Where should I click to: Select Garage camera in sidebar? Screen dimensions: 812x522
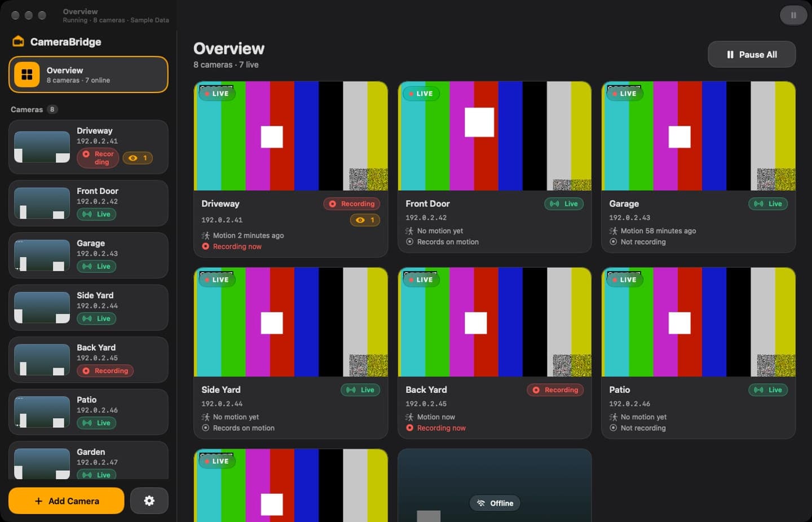[x=89, y=255]
